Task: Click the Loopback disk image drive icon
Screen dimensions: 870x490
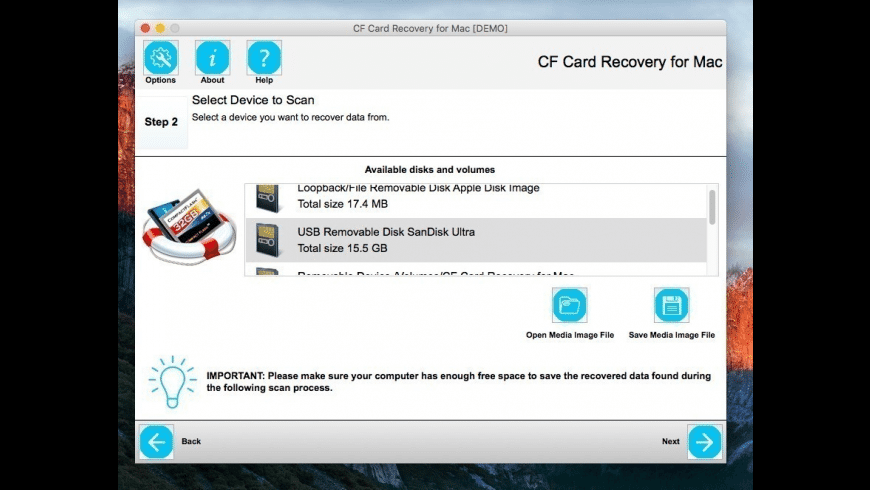Action: pyautogui.click(x=267, y=198)
